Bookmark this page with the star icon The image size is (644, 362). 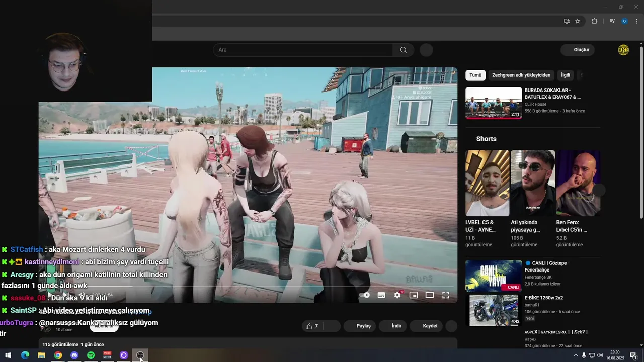[578, 21]
